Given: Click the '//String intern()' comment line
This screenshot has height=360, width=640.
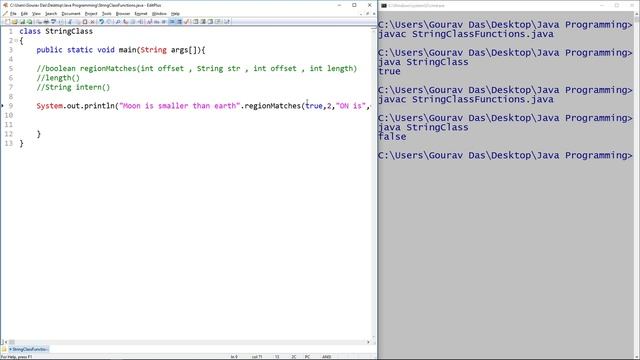Looking at the screenshot, I should pos(73,87).
